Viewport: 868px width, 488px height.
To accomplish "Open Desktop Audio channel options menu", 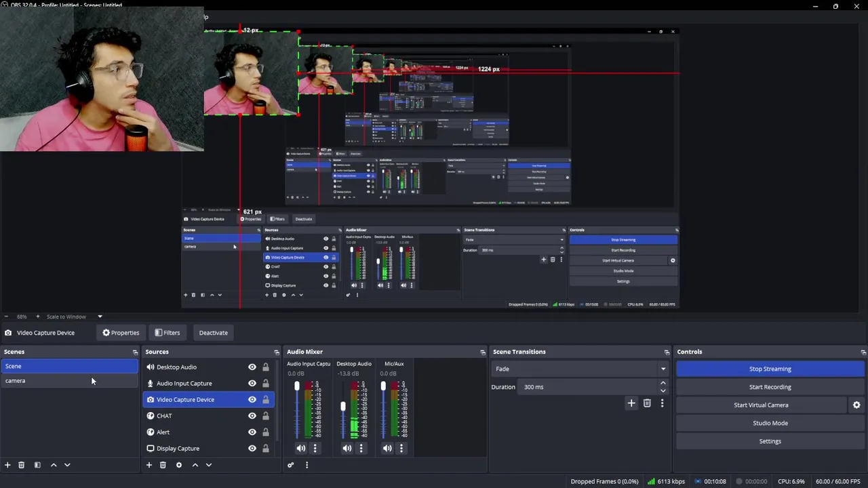I will [361, 448].
